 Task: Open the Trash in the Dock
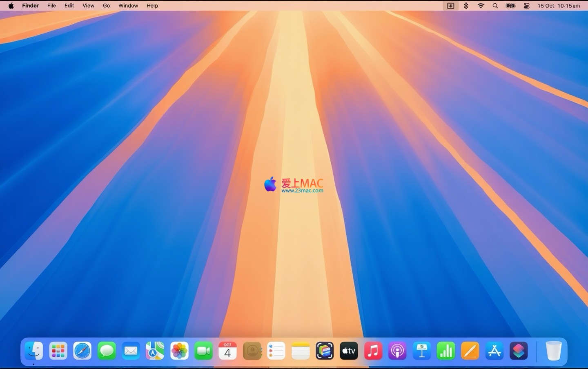click(x=553, y=351)
